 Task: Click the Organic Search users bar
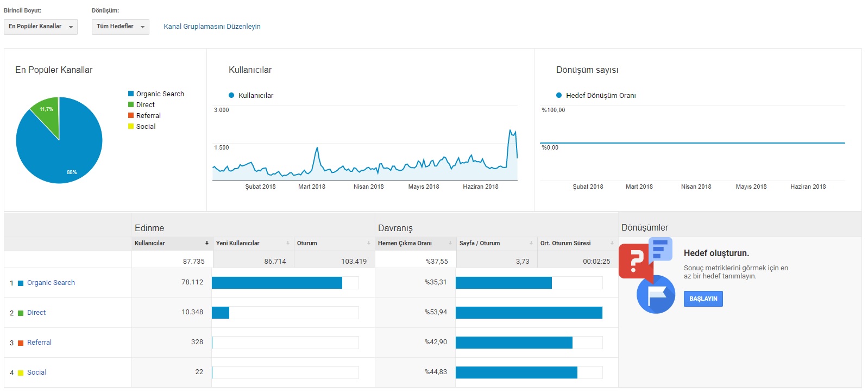(277, 283)
